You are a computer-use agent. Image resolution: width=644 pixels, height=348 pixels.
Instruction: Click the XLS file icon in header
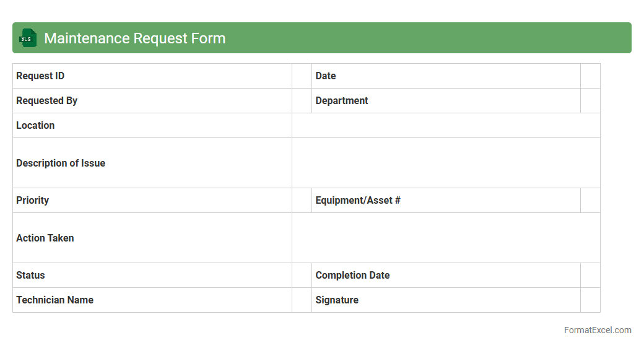point(27,38)
